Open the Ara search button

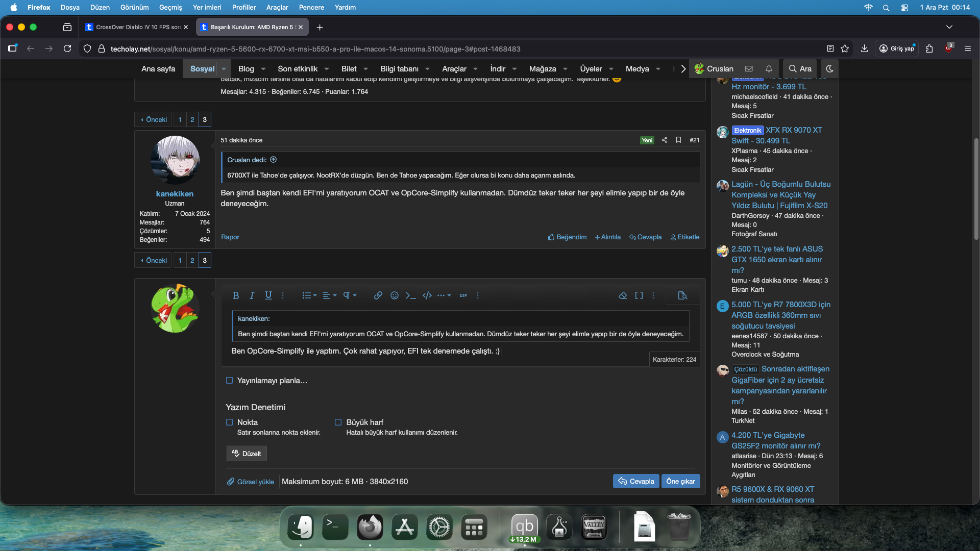800,69
